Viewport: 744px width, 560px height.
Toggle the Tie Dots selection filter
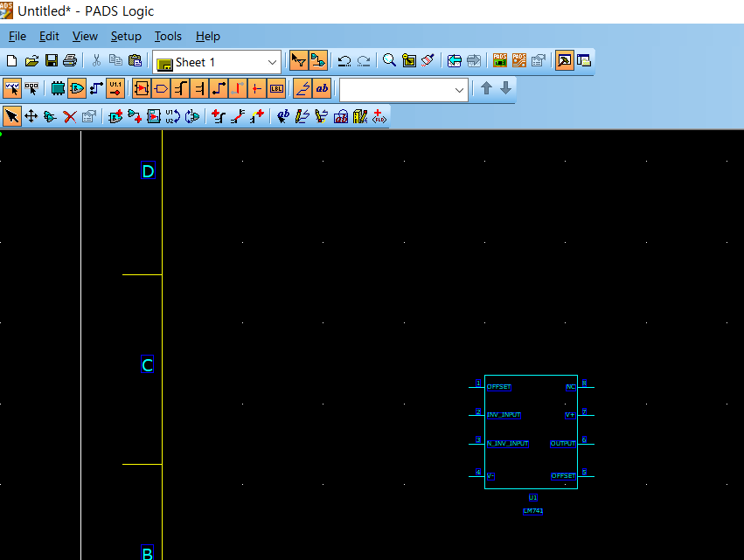pyautogui.click(x=257, y=88)
